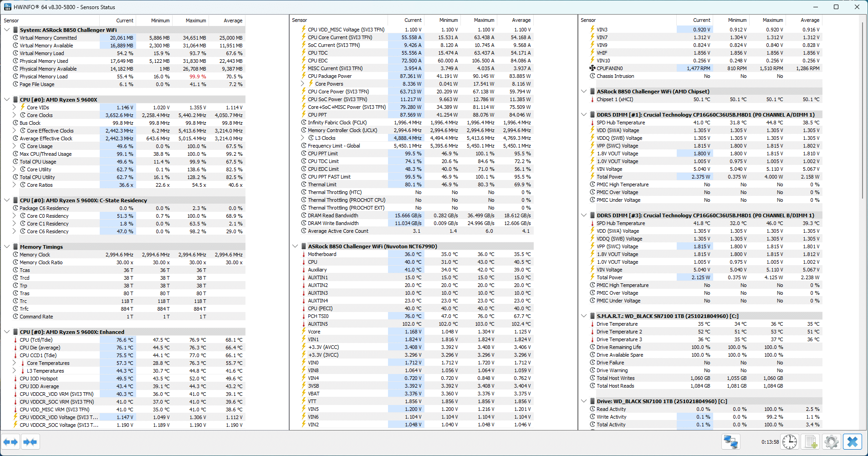Collapse the S.M.A.R.T. WD_BLACK SN7100 section
868x456 pixels.
click(x=584, y=316)
